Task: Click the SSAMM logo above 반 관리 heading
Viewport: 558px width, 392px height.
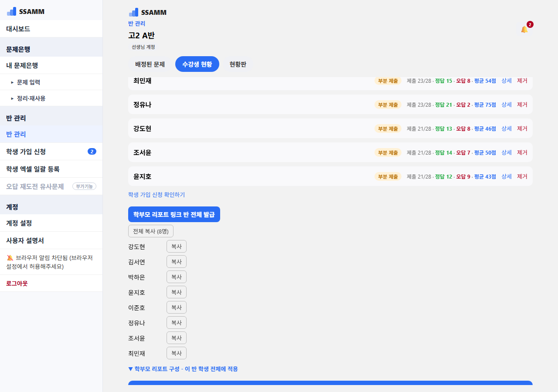Action: 148,12
